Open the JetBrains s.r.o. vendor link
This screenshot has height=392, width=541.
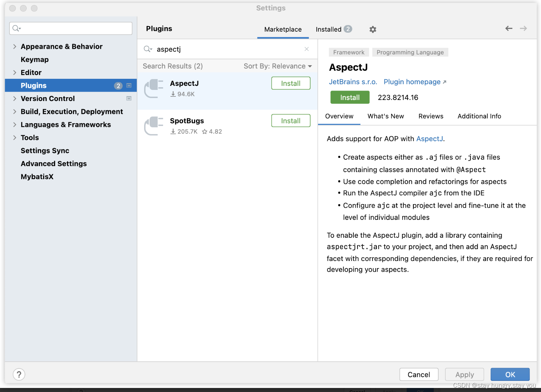(x=353, y=82)
